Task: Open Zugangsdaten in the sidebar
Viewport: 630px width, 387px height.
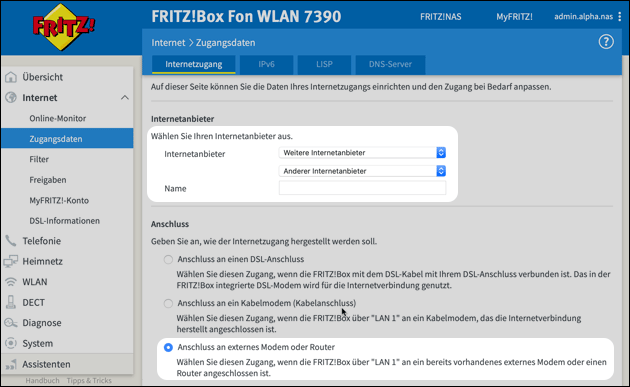Action: pyautogui.click(x=67, y=139)
